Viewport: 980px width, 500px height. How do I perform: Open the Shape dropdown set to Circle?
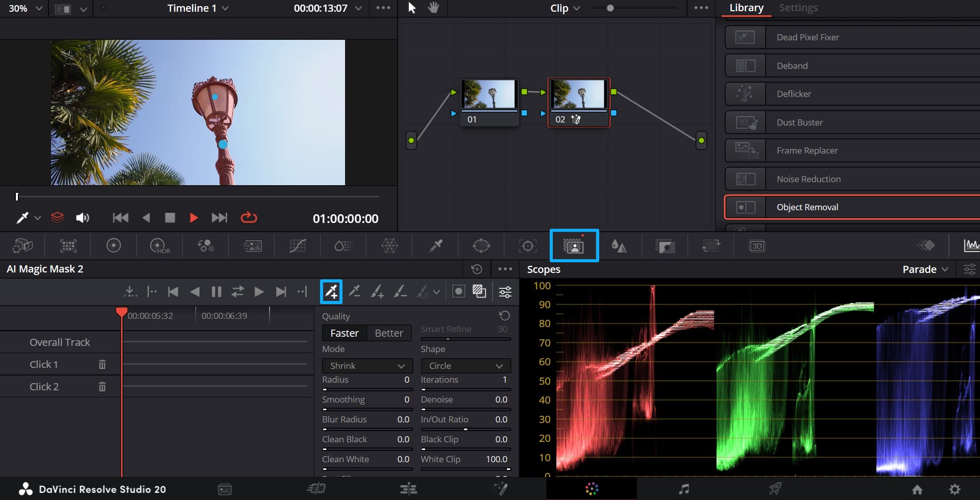465,365
